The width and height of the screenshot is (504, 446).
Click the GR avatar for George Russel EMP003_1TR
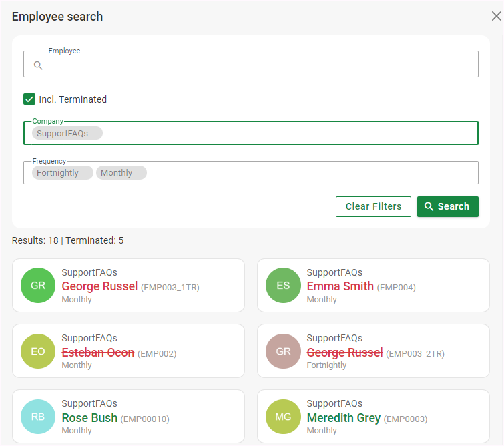(38, 286)
